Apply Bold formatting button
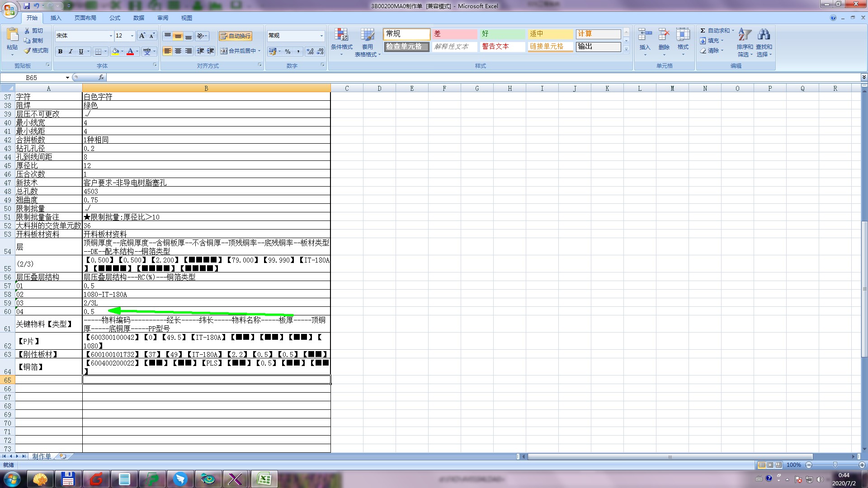Viewport: 868px width, 488px height. pyautogui.click(x=60, y=52)
